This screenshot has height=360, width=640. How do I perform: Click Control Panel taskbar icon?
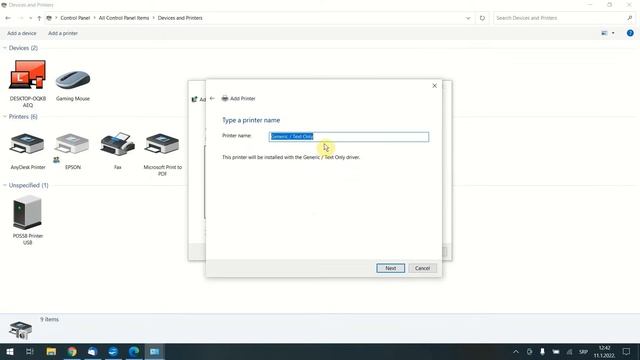[x=155, y=351]
